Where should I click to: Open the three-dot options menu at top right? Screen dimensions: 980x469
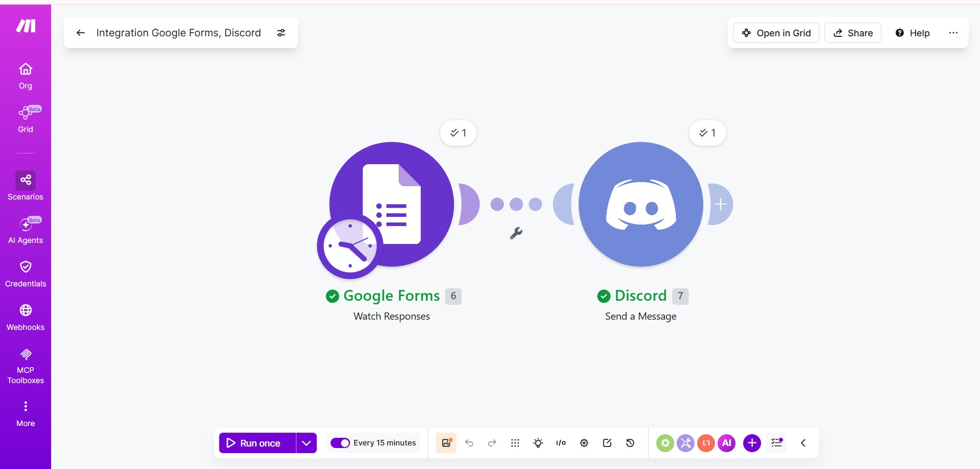[x=953, y=33]
